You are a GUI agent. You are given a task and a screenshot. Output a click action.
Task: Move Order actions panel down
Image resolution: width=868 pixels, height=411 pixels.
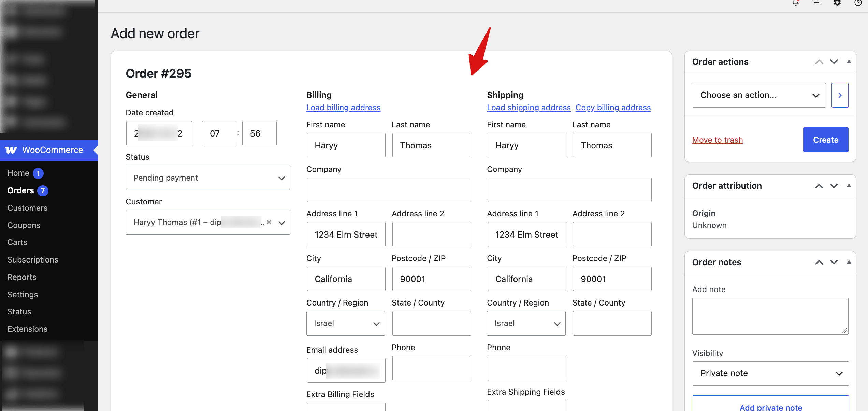[834, 62]
